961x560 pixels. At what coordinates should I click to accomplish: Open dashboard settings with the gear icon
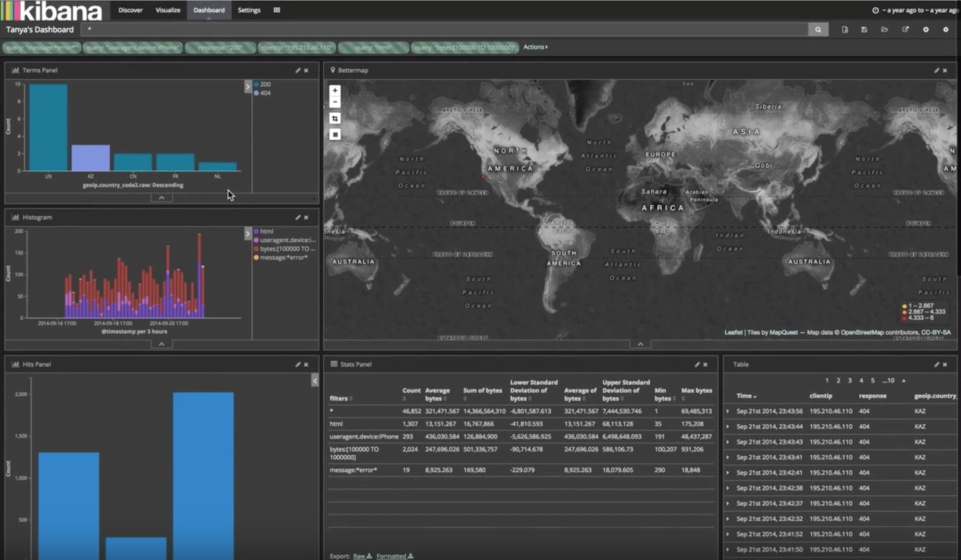tap(946, 29)
